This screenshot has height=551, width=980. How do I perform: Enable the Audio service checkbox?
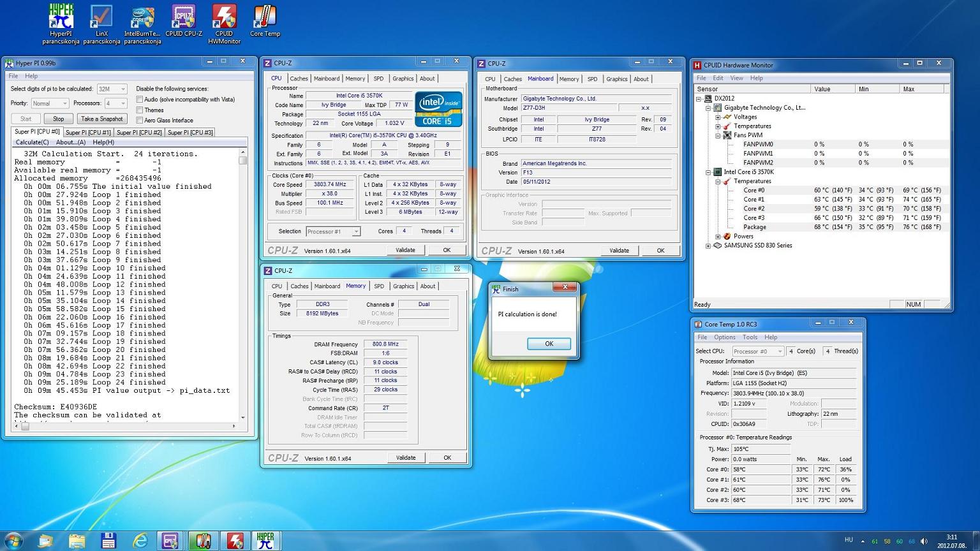click(x=140, y=99)
